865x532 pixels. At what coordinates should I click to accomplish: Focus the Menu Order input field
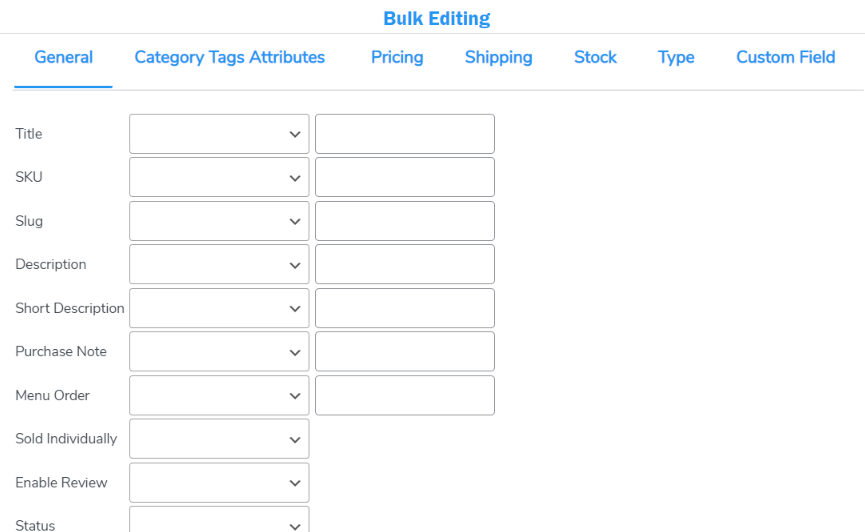(405, 395)
